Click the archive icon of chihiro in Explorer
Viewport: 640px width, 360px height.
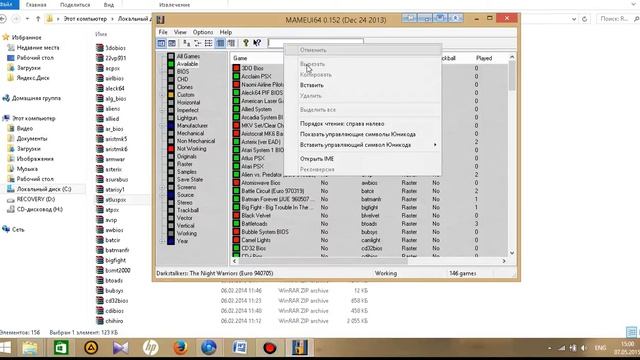click(100, 321)
